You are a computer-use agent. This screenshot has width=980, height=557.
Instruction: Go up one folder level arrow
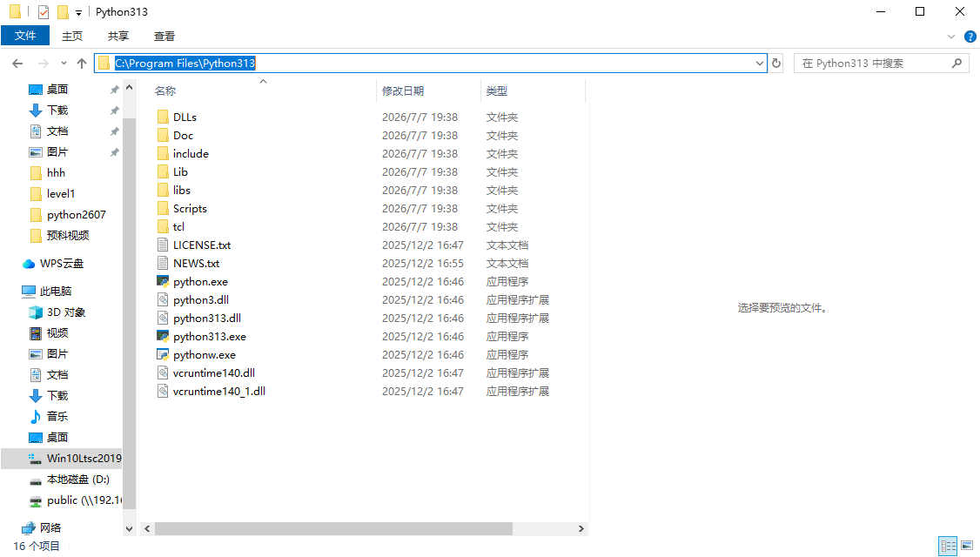pos(82,64)
